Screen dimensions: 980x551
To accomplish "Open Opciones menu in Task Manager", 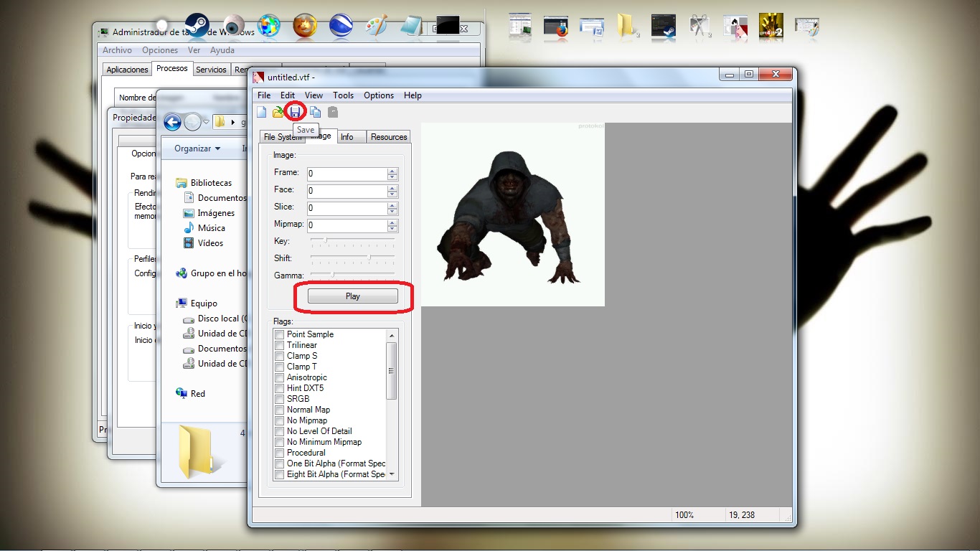I will coord(160,50).
